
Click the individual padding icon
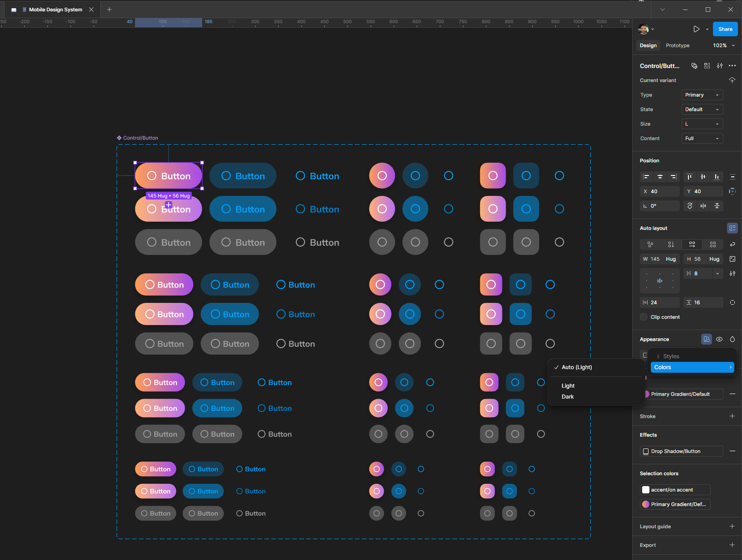coord(732,302)
